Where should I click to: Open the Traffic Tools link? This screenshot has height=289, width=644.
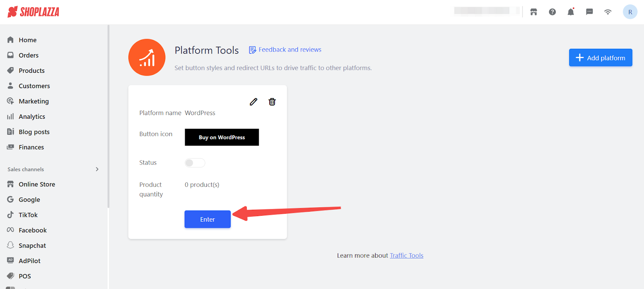pos(407,255)
